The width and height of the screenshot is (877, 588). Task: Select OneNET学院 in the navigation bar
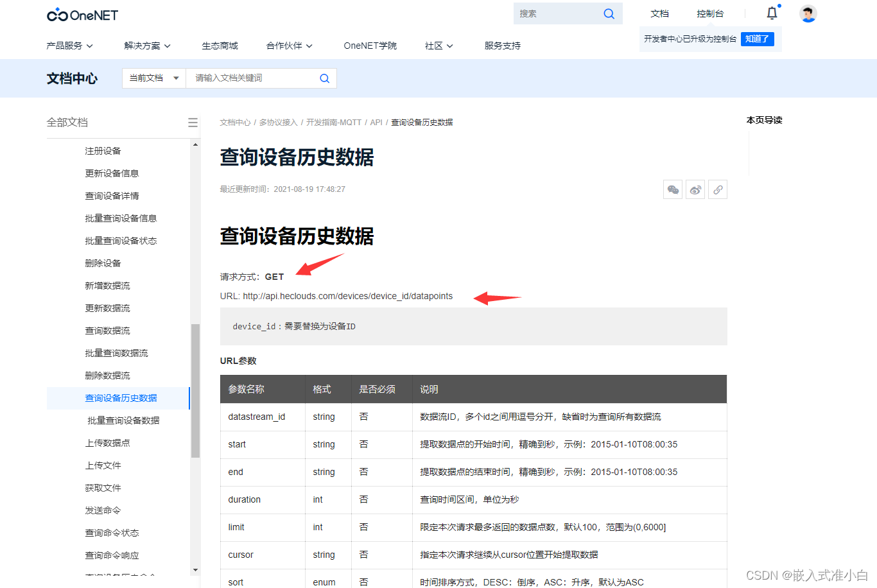[370, 46]
